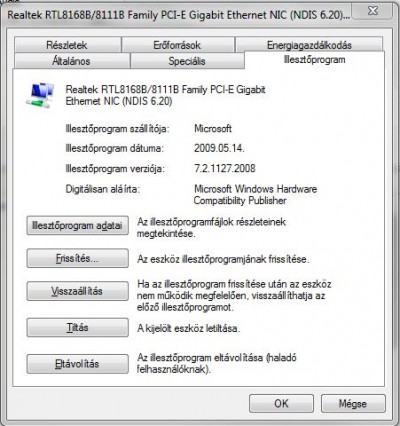Click Frissítés to update driver

(77, 258)
